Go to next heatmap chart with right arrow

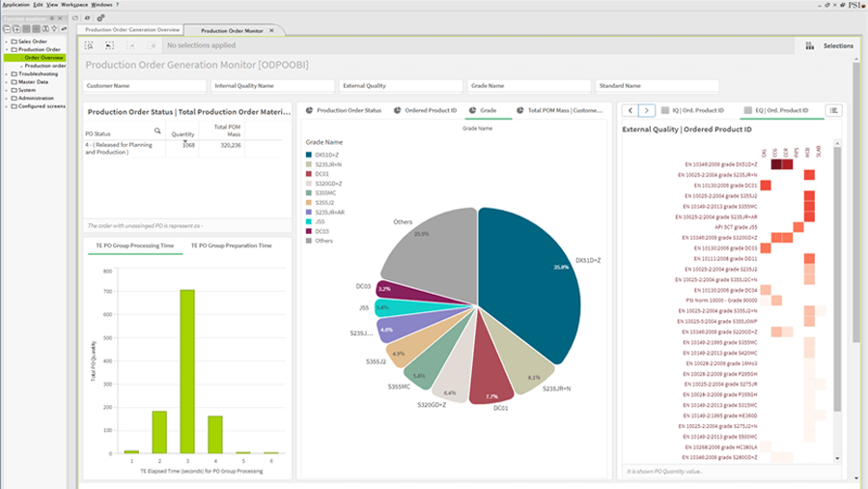(x=648, y=110)
